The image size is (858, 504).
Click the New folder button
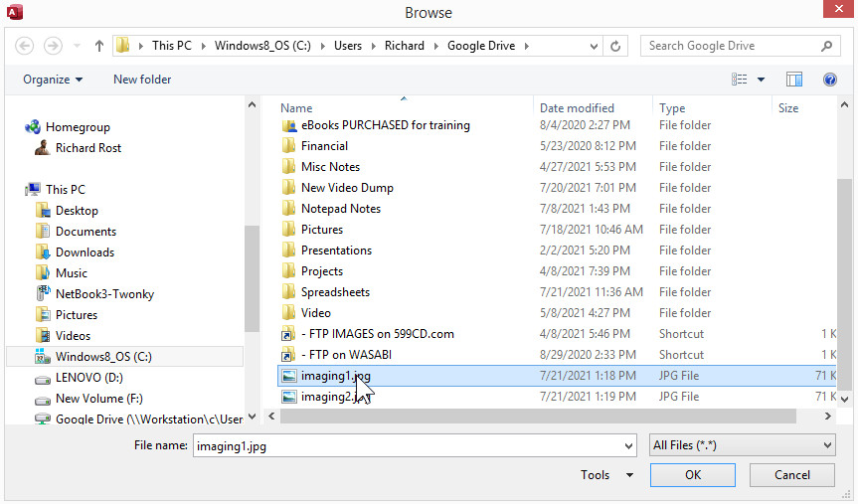click(142, 80)
